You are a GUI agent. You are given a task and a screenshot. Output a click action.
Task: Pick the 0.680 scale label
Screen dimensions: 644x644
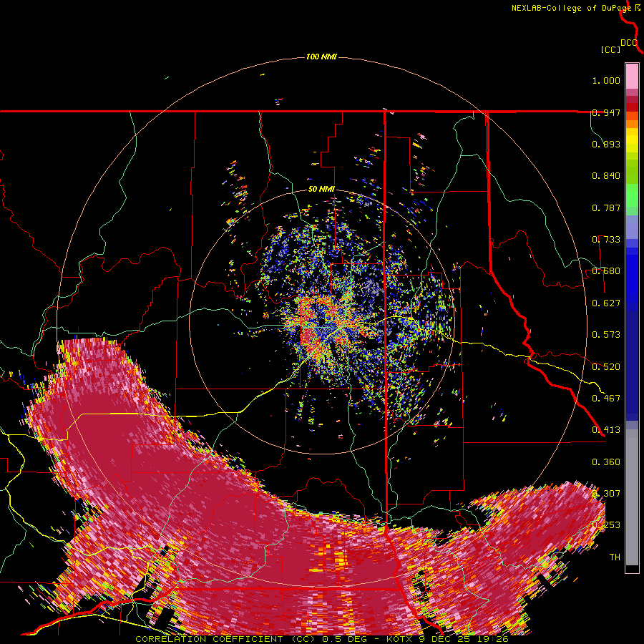(606, 271)
